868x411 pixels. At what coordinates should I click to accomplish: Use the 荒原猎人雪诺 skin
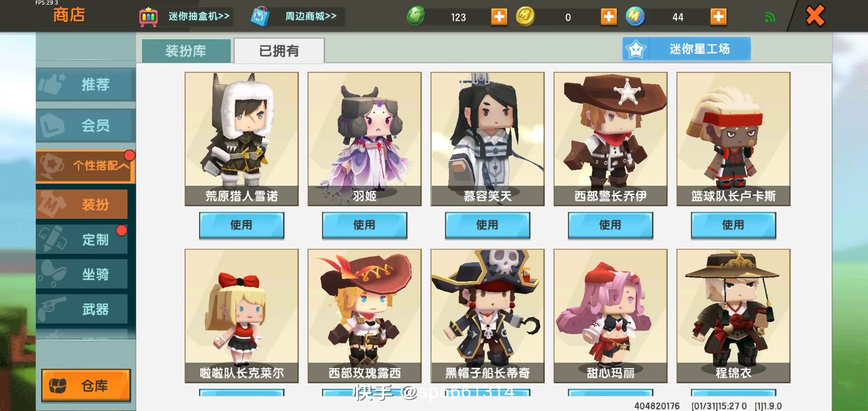[x=241, y=225]
